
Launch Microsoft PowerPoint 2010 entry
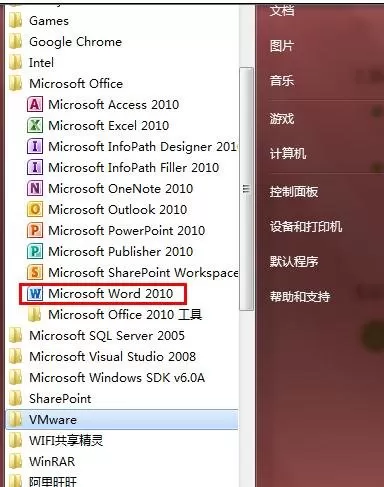(127, 231)
